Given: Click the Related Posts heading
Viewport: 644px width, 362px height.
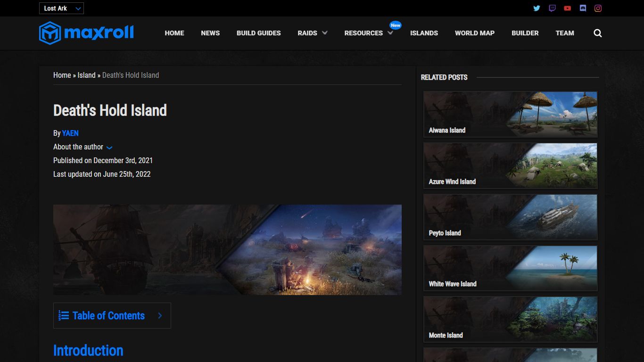Looking at the screenshot, I should (444, 77).
